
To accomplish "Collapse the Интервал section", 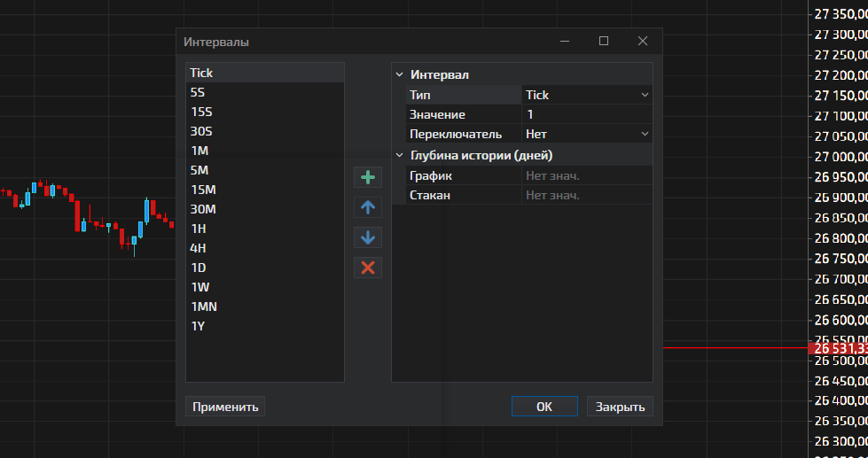I will coord(399,75).
